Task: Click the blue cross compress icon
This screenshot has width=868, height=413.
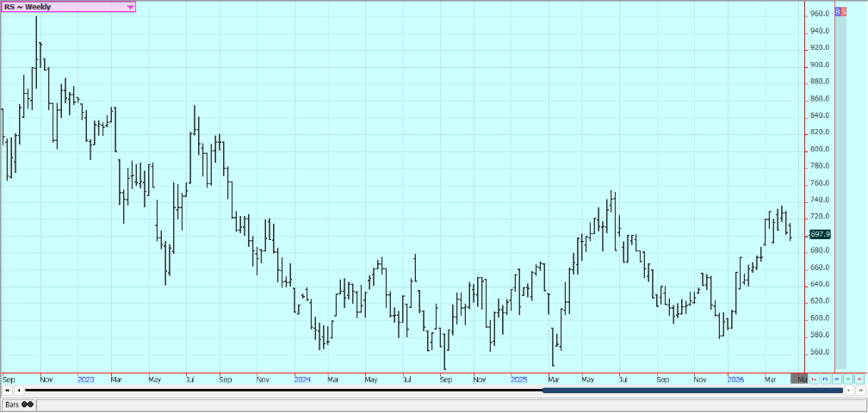Action: tap(836, 379)
